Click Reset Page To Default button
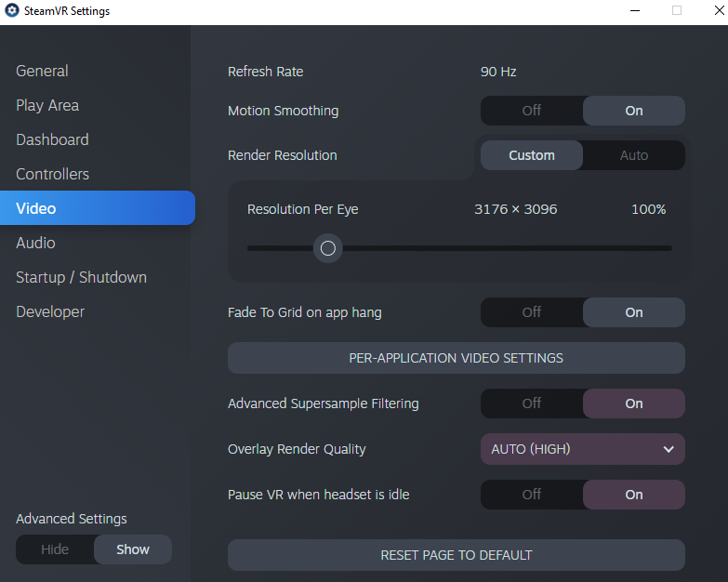728x582 pixels. point(457,555)
